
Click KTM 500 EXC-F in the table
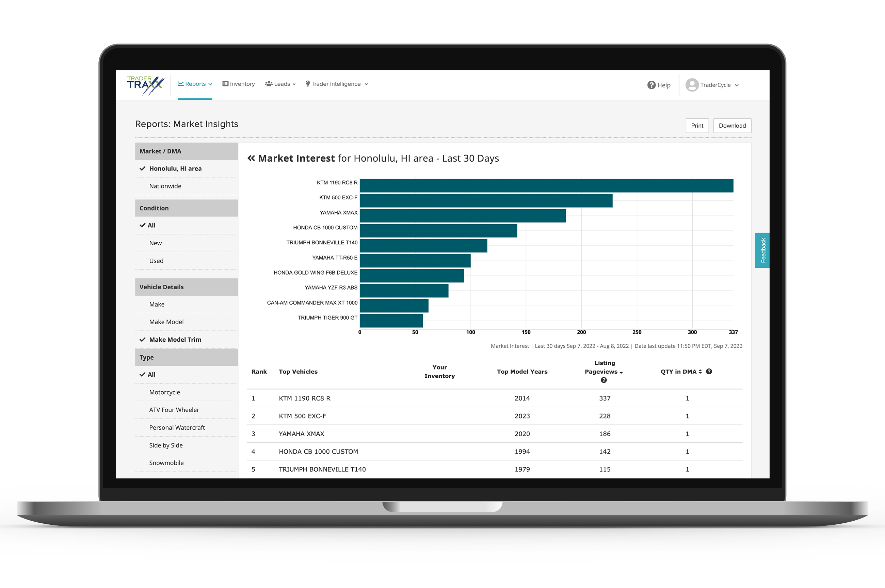click(x=302, y=416)
